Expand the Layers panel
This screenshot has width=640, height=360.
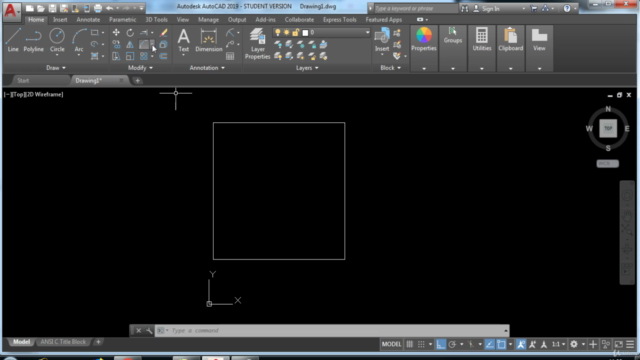pyautogui.click(x=307, y=68)
